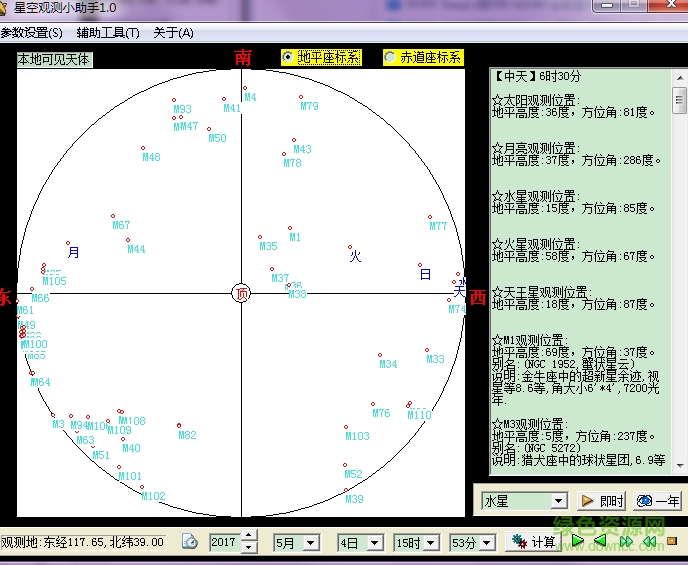Open the 5月 month dropdown
This screenshot has width=688, height=565.
coord(310,543)
